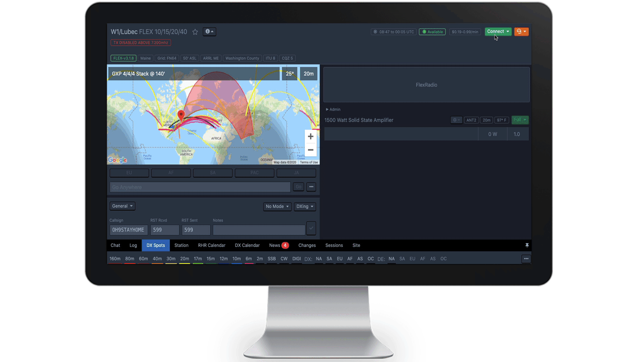The image size is (644, 362).
Task: Click the Google logo on map
Action: pyautogui.click(x=117, y=160)
